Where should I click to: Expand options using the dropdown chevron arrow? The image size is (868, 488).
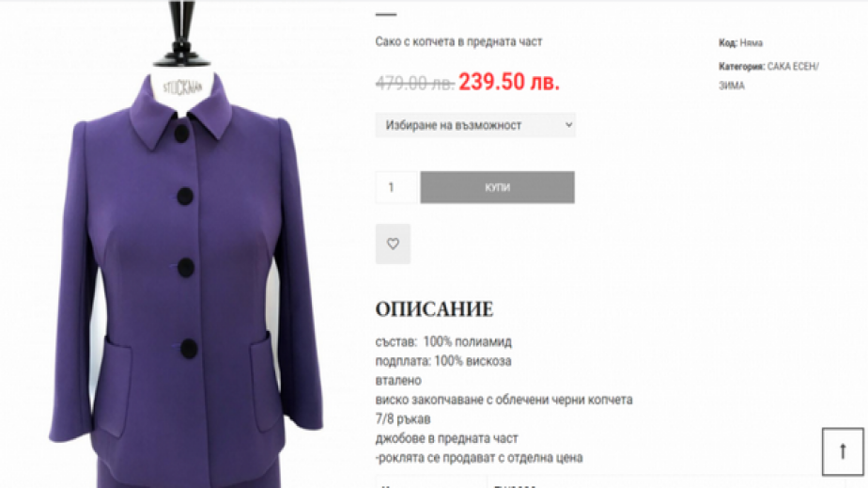568,125
